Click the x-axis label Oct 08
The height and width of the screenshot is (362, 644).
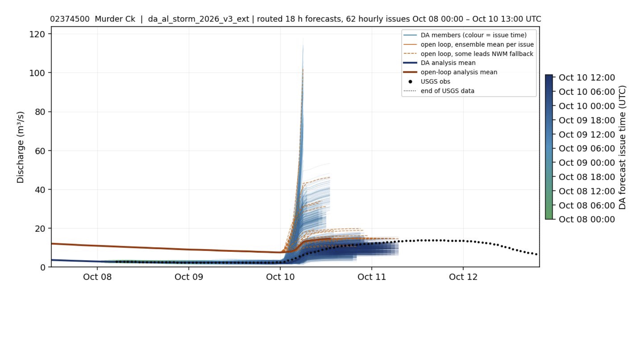(x=97, y=277)
